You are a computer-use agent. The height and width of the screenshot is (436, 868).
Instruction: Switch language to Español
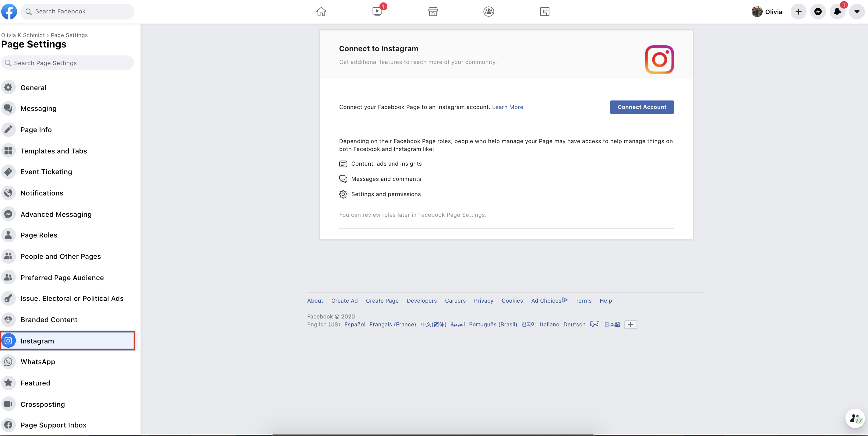pyautogui.click(x=355, y=325)
